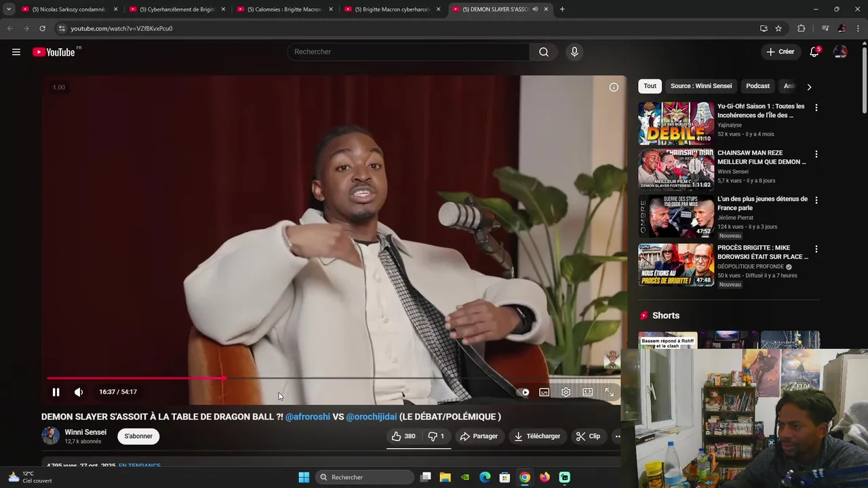Open the Créer create menu
Screen dimensions: 868x488
click(780, 52)
